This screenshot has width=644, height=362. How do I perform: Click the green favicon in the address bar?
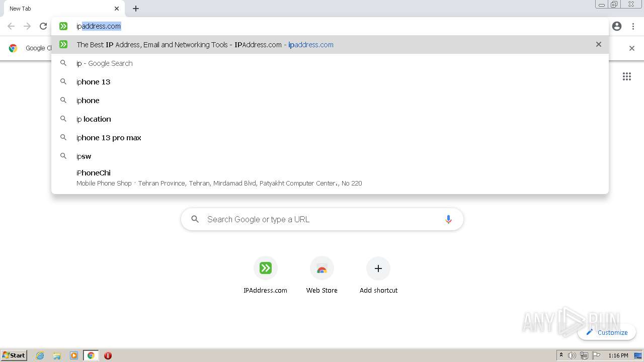[63, 26]
